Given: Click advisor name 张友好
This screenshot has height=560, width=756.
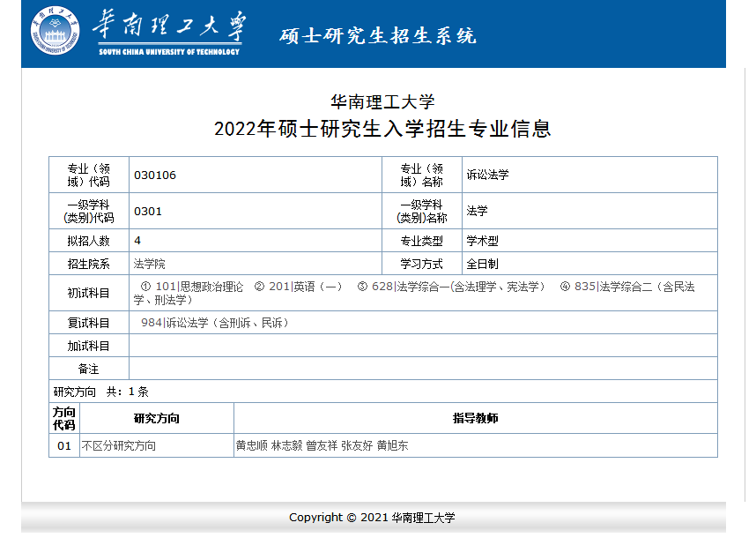Looking at the screenshot, I should 357,445.
